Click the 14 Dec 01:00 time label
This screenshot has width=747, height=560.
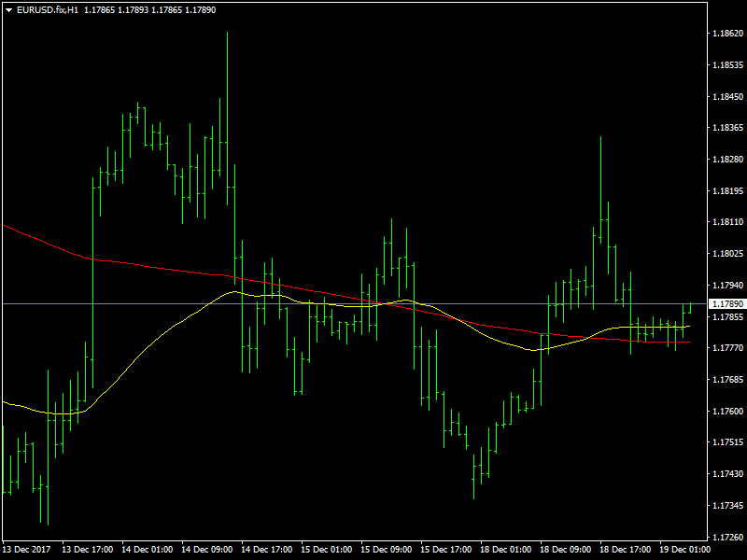pyautogui.click(x=148, y=550)
